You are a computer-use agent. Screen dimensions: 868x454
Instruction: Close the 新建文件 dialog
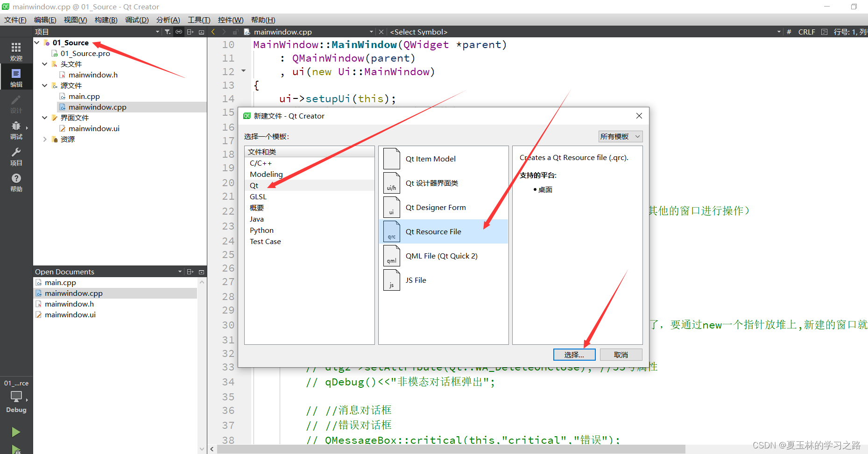tap(639, 116)
